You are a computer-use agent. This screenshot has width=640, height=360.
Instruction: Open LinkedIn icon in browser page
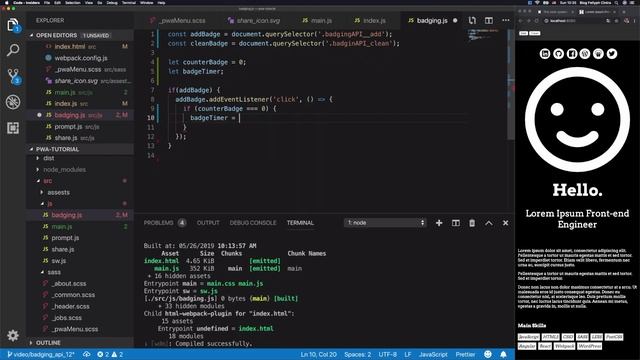click(545, 53)
